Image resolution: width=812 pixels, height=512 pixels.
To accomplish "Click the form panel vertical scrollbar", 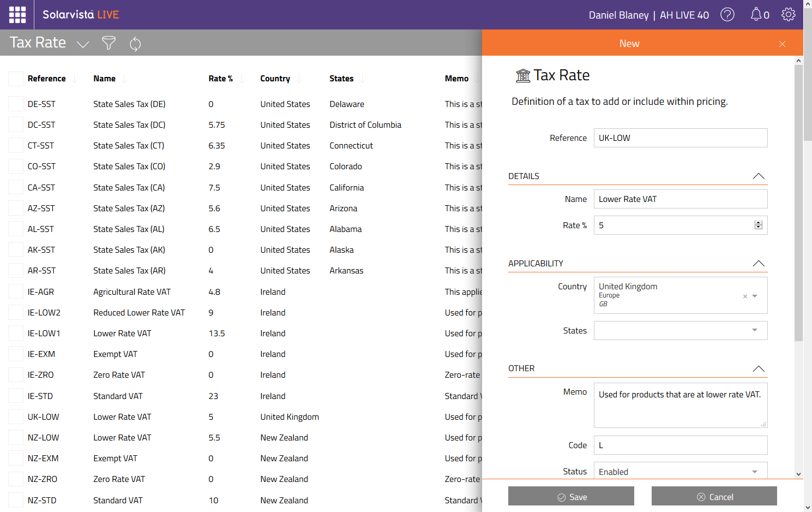I will [x=798, y=203].
